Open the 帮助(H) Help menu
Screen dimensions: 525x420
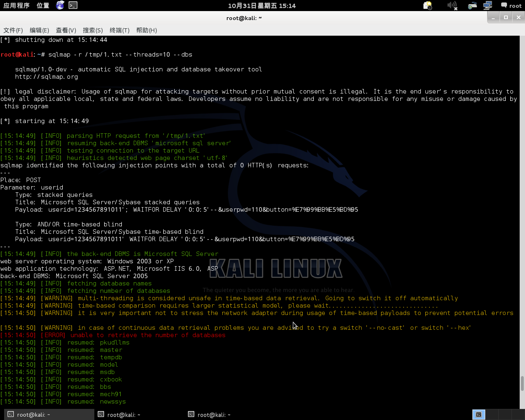pos(146,30)
